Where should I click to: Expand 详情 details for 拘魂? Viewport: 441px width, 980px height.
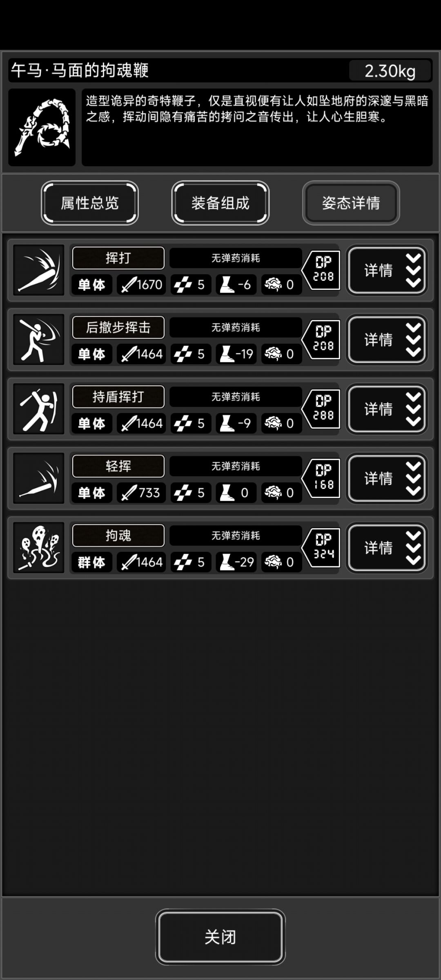point(387,548)
